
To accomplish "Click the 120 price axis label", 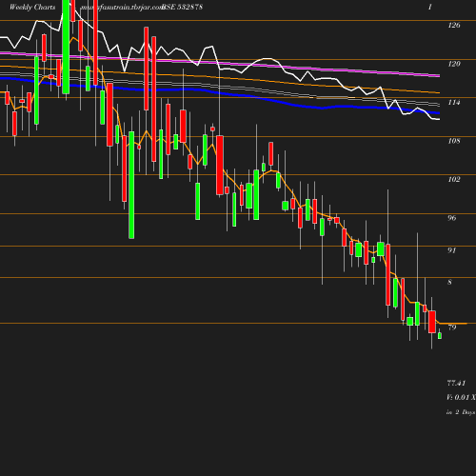I will pos(454,64).
